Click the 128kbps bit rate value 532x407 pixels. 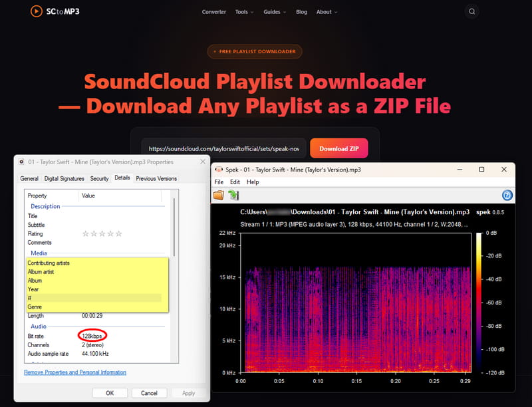coord(92,336)
